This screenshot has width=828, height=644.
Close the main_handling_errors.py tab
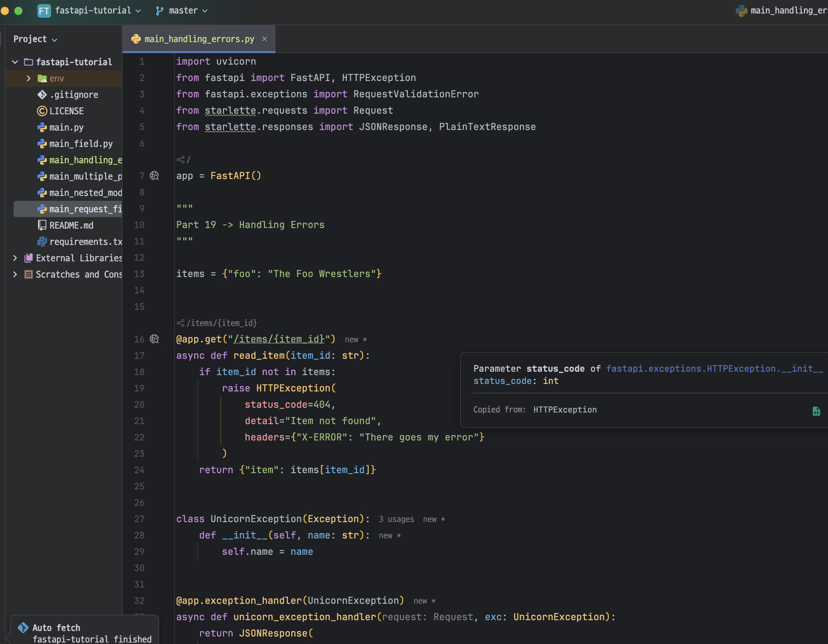[x=265, y=39]
